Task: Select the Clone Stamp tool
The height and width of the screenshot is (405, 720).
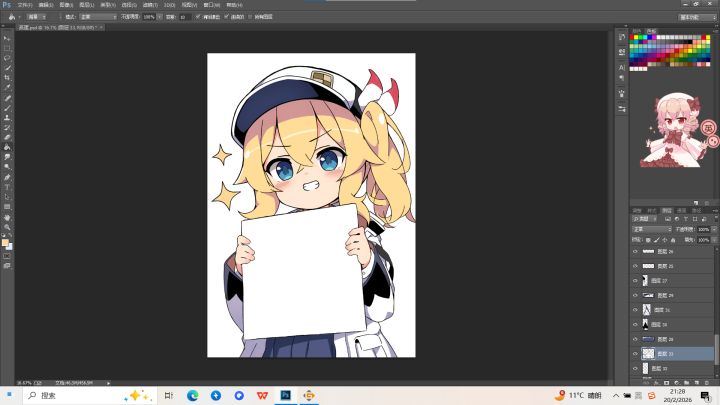Action: 7,118
